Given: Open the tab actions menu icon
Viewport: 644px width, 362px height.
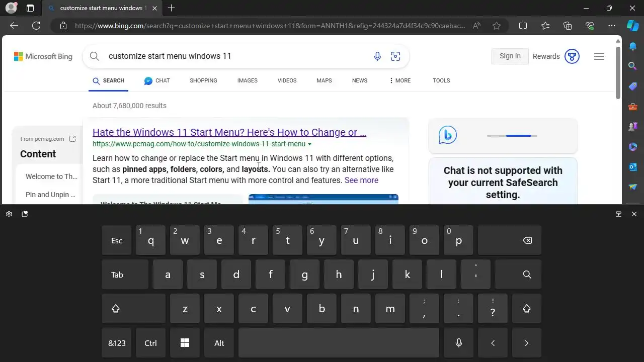Looking at the screenshot, I should tap(30, 8).
